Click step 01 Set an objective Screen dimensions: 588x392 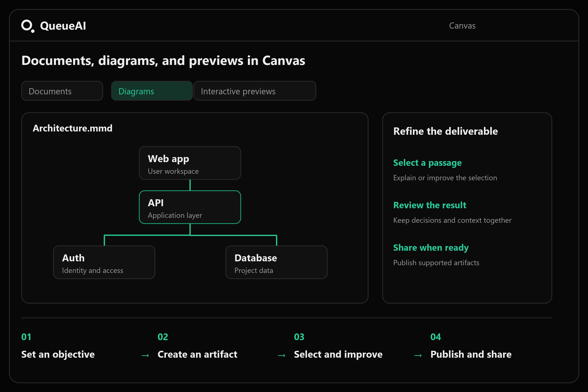pos(58,346)
